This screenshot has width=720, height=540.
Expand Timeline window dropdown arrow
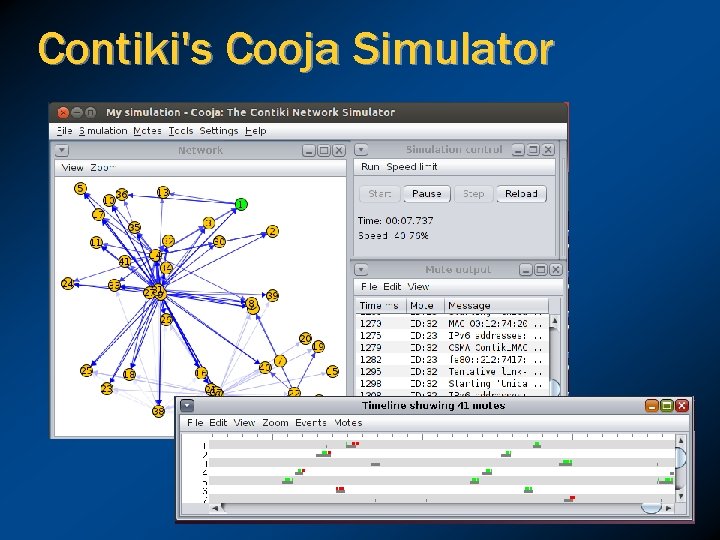point(187,405)
